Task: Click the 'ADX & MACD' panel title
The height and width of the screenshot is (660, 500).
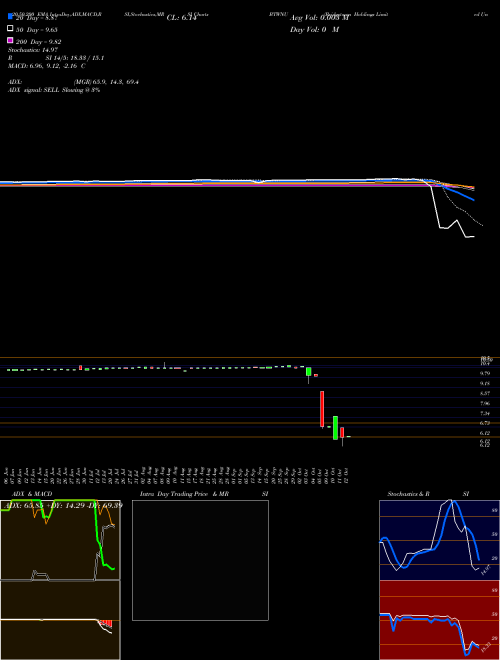Action: [x=32, y=494]
